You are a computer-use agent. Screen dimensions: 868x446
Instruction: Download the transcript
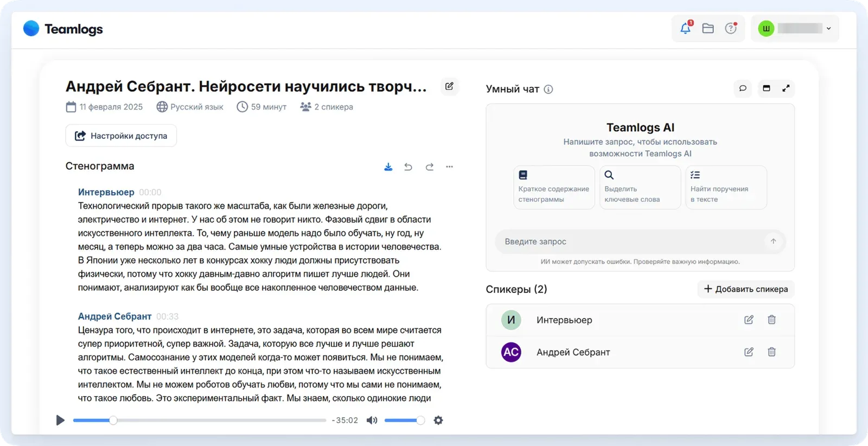click(x=388, y=167)
